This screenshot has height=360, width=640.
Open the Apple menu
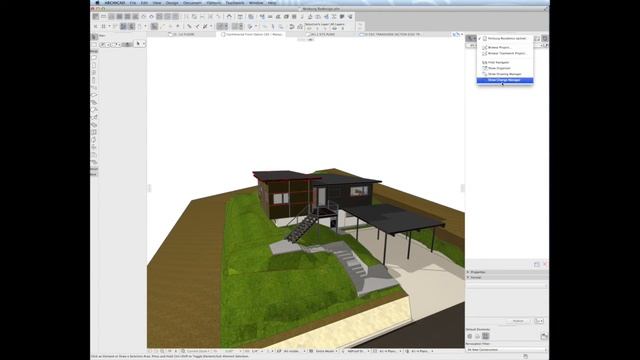pos(97,3)
